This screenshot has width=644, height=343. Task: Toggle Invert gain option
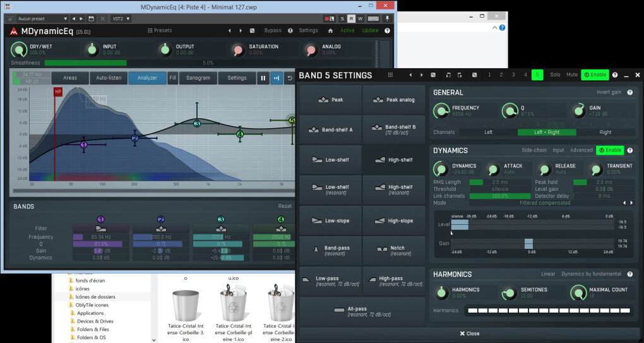(x=609, y=92)
